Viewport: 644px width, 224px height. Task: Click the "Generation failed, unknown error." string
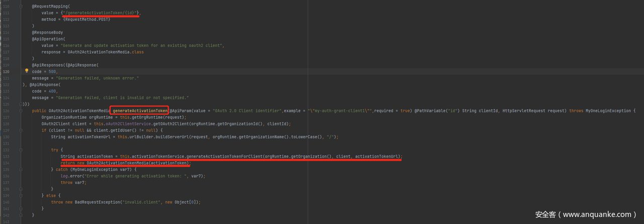click(97, 78)
